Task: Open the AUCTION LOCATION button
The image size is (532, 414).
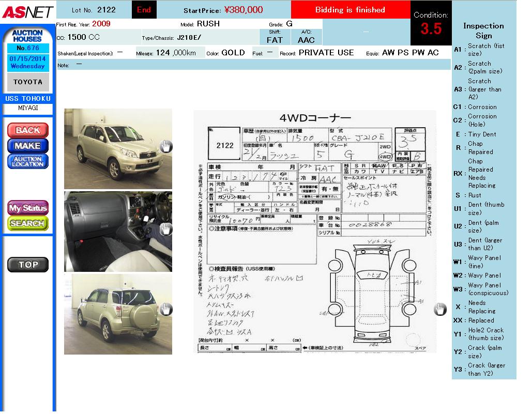Action: coord(28,161)
